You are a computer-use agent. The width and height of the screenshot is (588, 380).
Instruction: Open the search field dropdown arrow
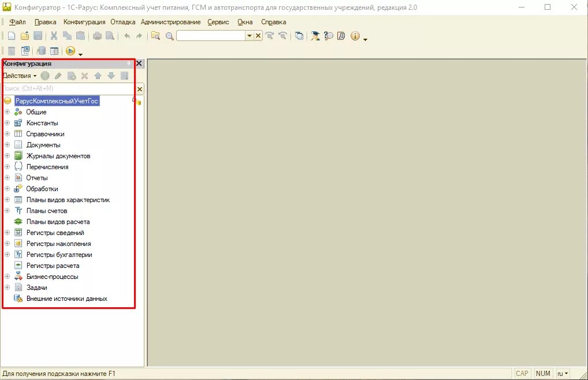pos(249,36)
